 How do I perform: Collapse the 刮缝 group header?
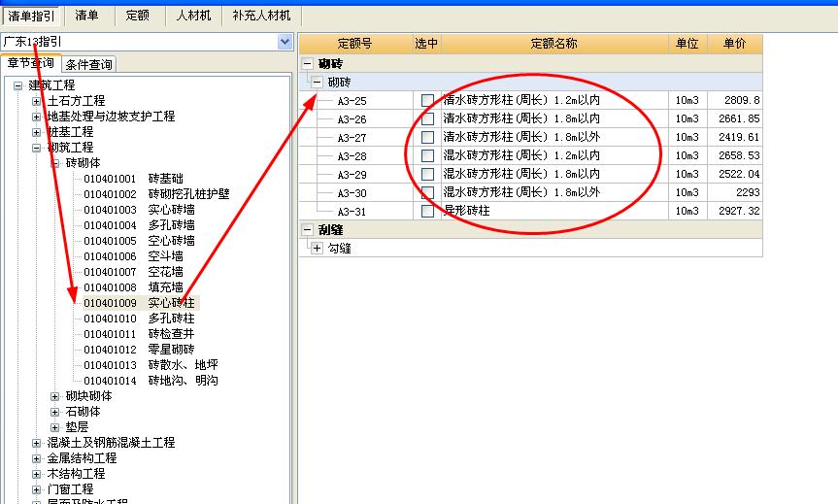pyautogui.click(x=307, y=230)
